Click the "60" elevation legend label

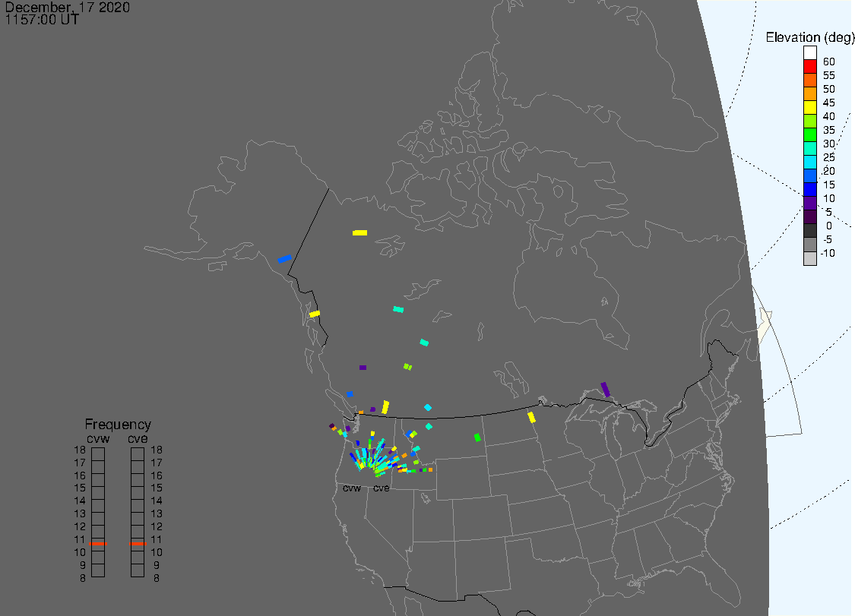pyautogui.click(x=829, y=62)
